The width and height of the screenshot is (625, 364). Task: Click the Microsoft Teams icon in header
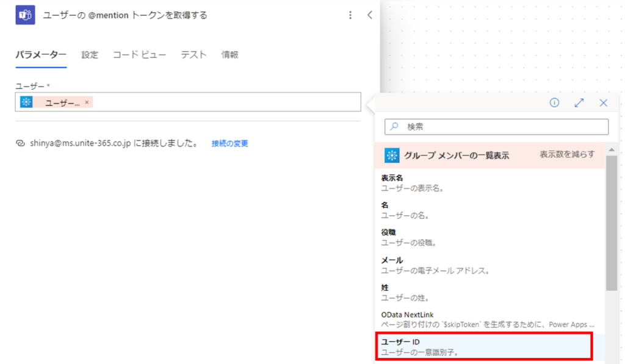coord(25,15)
